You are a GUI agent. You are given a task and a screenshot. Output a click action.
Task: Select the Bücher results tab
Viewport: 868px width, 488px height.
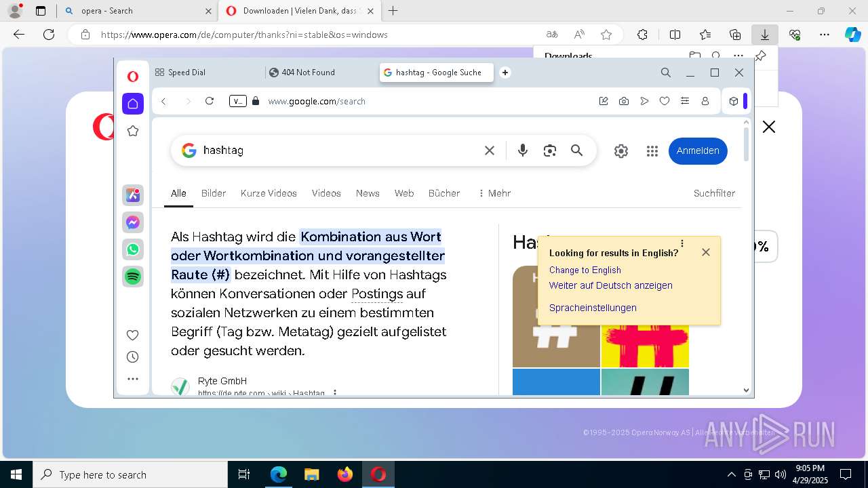point(444,193)
